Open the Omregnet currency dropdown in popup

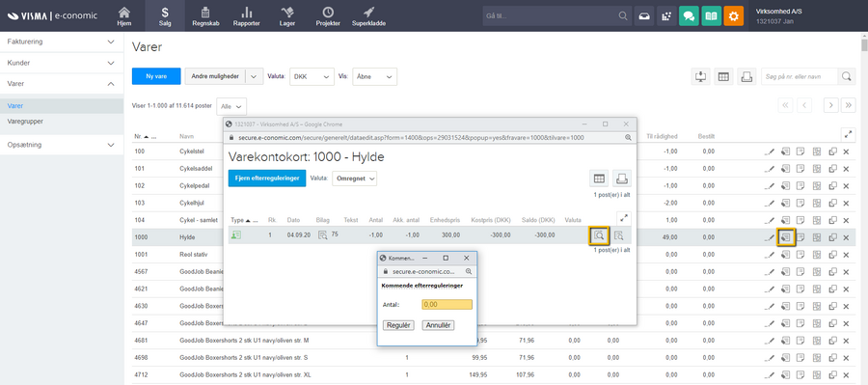click(354, 179)
